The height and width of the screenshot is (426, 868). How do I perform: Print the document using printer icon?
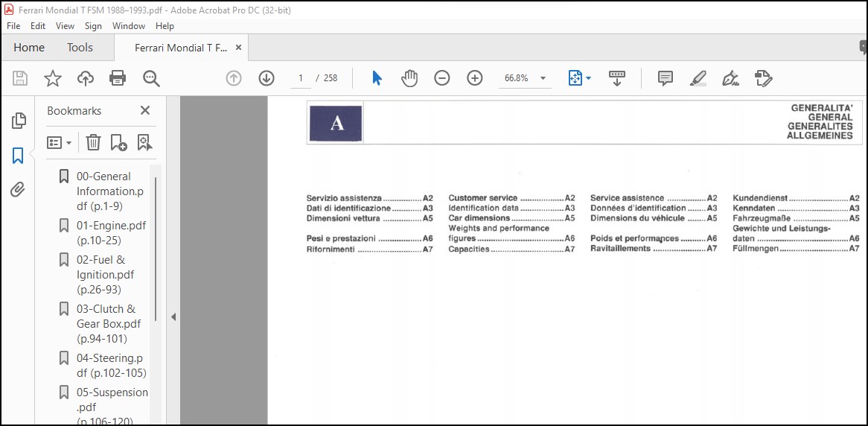[x=118, y=78]
